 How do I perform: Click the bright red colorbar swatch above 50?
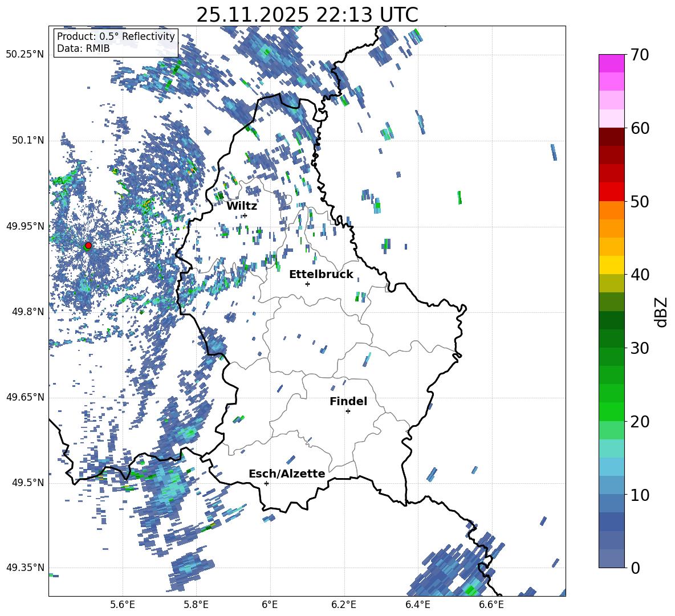coord(611,191)
